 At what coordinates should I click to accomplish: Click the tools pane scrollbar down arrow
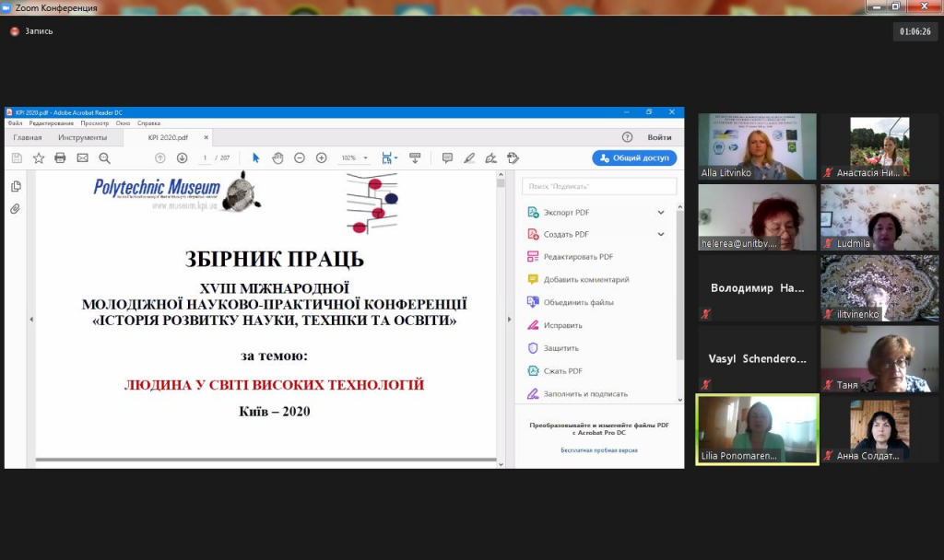pos(680,400)
